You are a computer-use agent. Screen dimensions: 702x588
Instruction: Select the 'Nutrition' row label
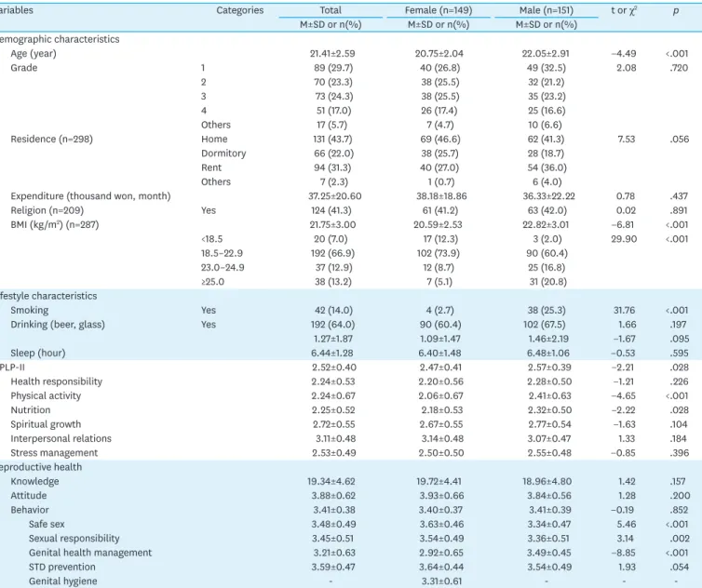[31, 410]
